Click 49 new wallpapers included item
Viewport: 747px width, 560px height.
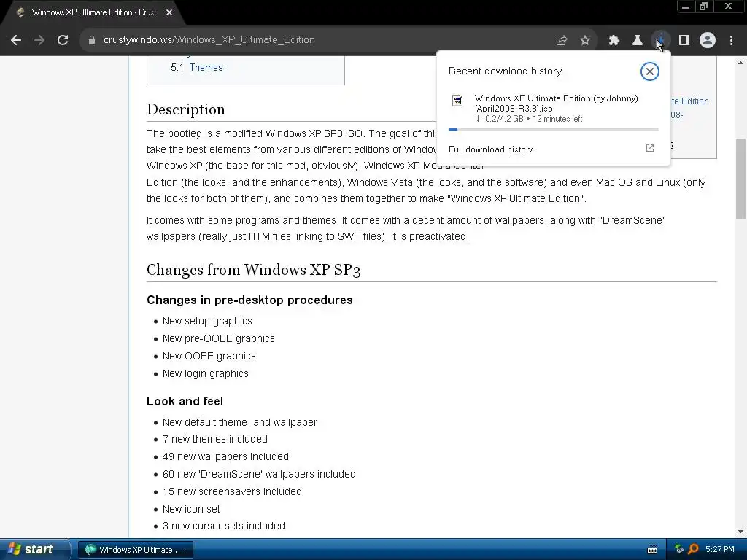pos(225,456)
